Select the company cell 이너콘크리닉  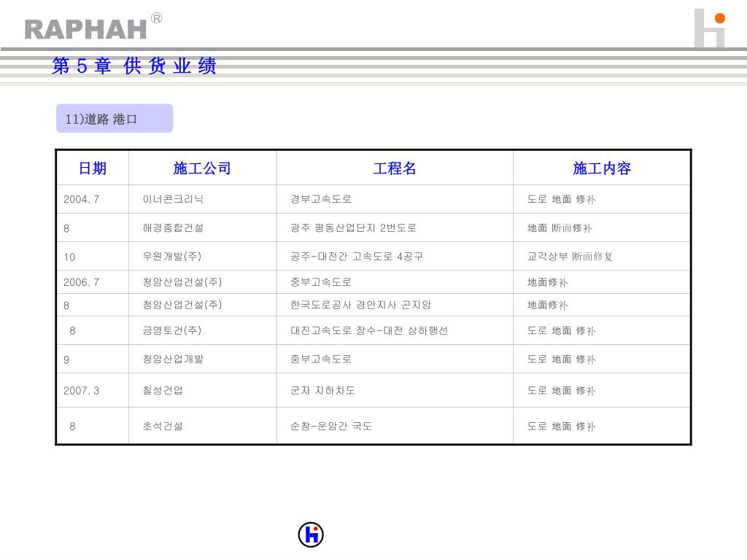point(173,199)
